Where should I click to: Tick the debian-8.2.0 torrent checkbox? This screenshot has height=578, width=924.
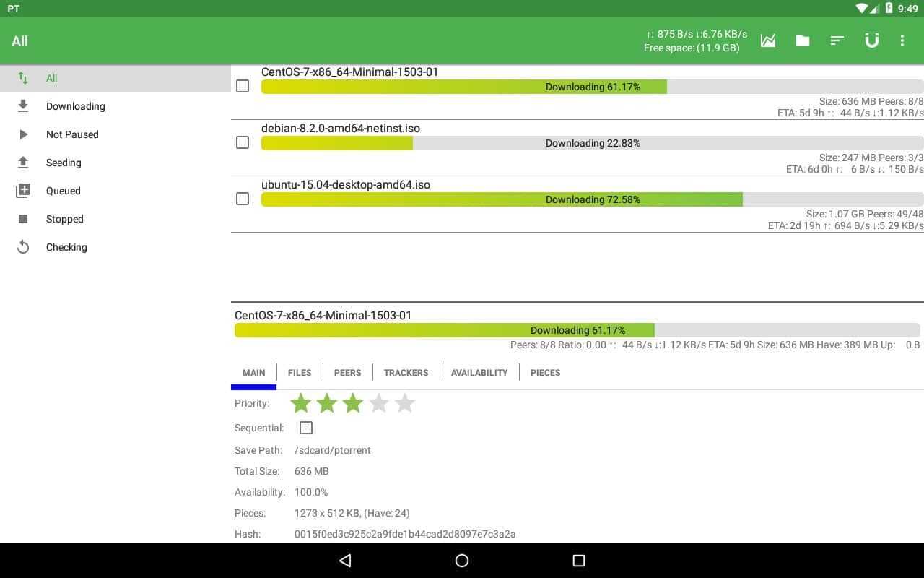point(243,142)
